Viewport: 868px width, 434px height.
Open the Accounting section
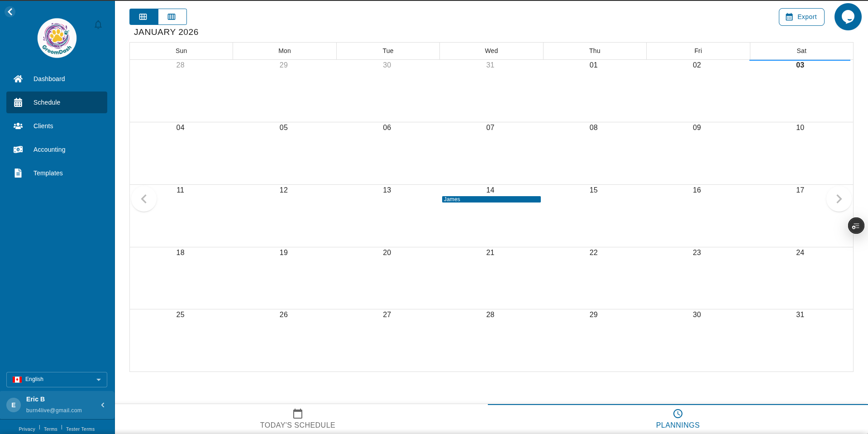(49, 149)
